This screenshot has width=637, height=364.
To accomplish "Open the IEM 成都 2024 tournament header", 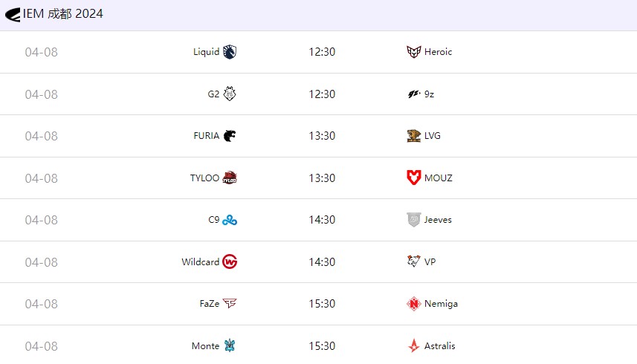I will click(63, 14).
